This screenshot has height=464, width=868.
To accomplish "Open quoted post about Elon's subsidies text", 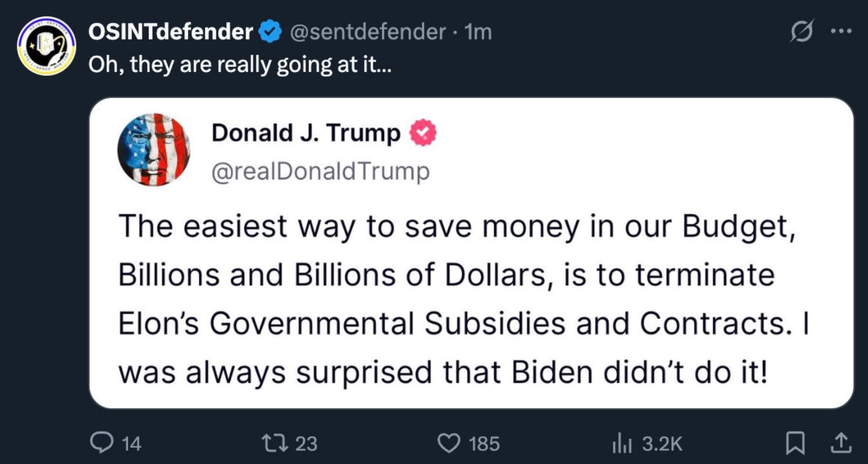I will tap(463, 299).
